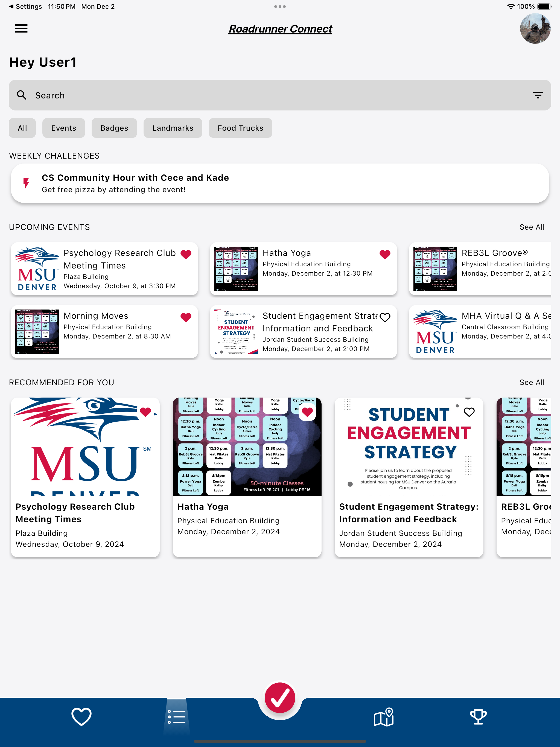Tap the search magnifier icon
The height and width of the screenshot is (747, 560).
(22, 95)
